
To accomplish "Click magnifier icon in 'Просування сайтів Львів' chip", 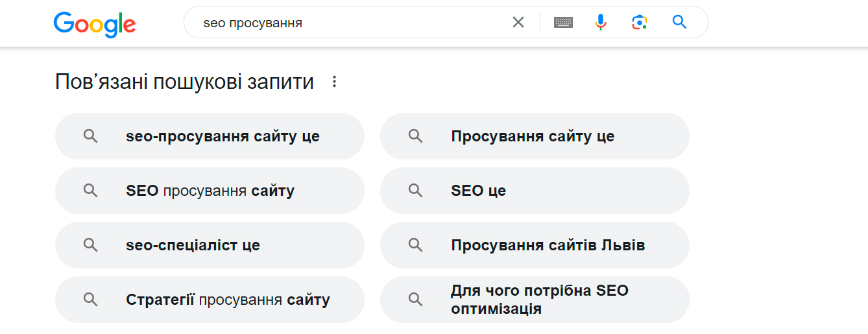I will (415, 245).
